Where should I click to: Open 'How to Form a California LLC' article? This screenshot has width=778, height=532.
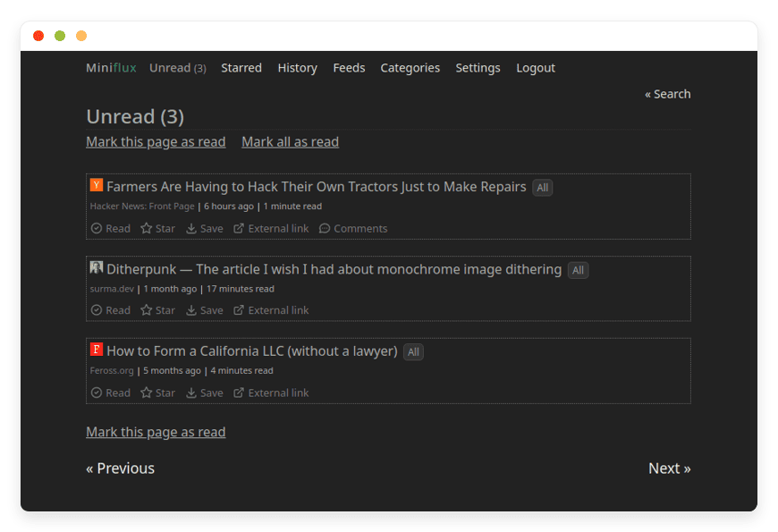(252, 351)
